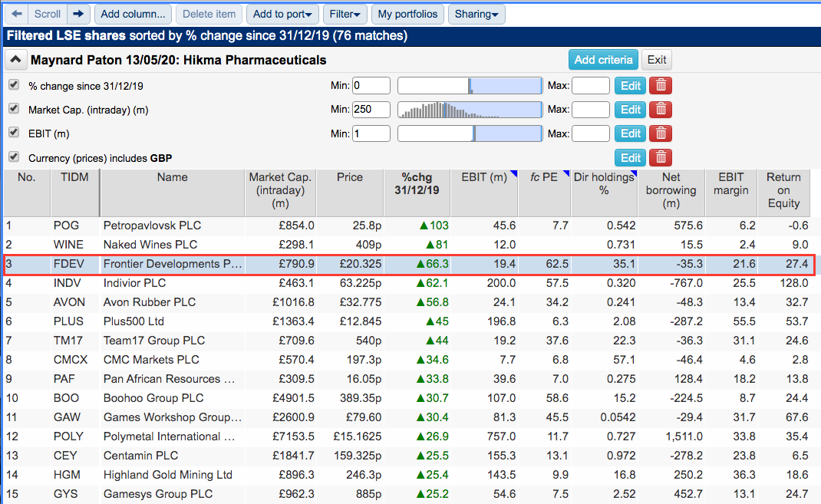Click the left scroll arrow button

(17, 14)
